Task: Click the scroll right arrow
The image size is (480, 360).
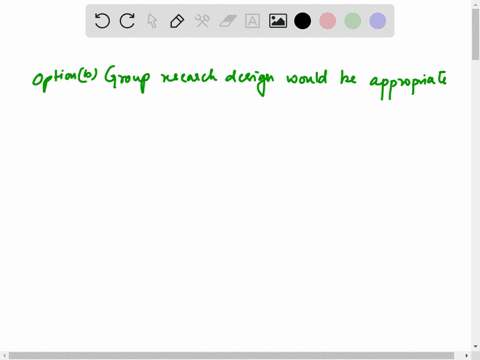Action: [x=467, y=356]
